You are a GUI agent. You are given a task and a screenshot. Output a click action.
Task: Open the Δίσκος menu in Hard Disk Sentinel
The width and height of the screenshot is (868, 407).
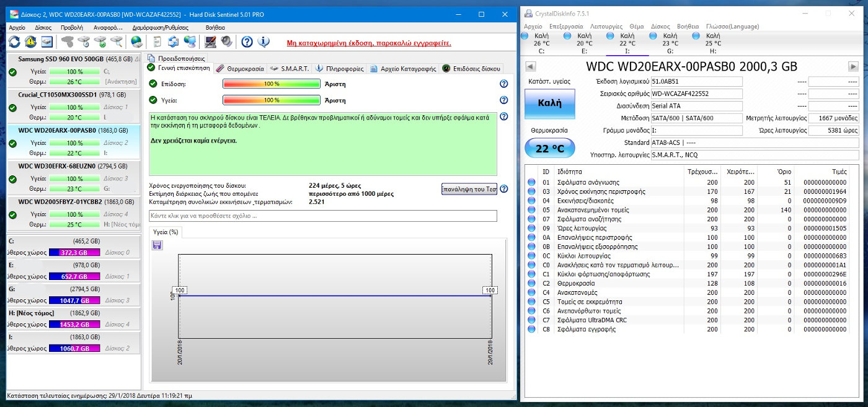point(43,27)
